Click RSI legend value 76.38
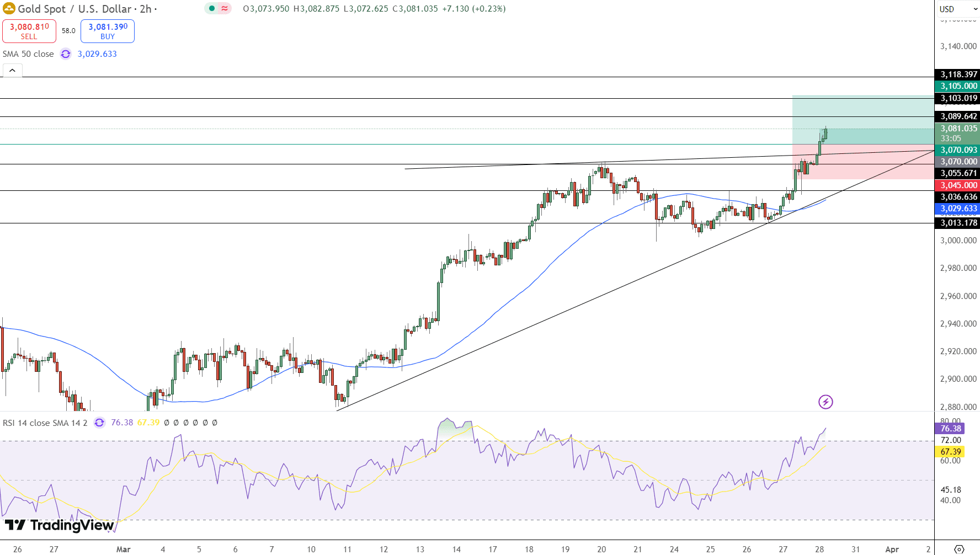This screenshot has width=980, height=555. click(x=122, y=423)
